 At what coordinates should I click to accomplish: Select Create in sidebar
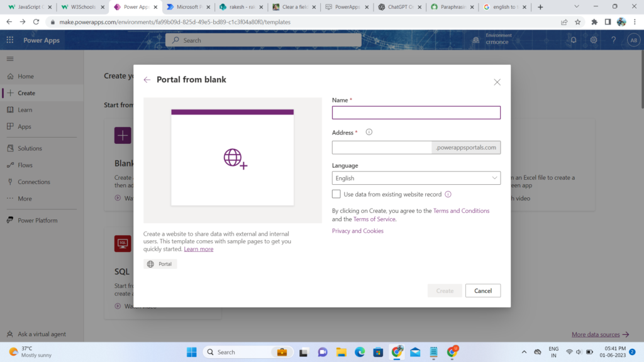(42, 93)
